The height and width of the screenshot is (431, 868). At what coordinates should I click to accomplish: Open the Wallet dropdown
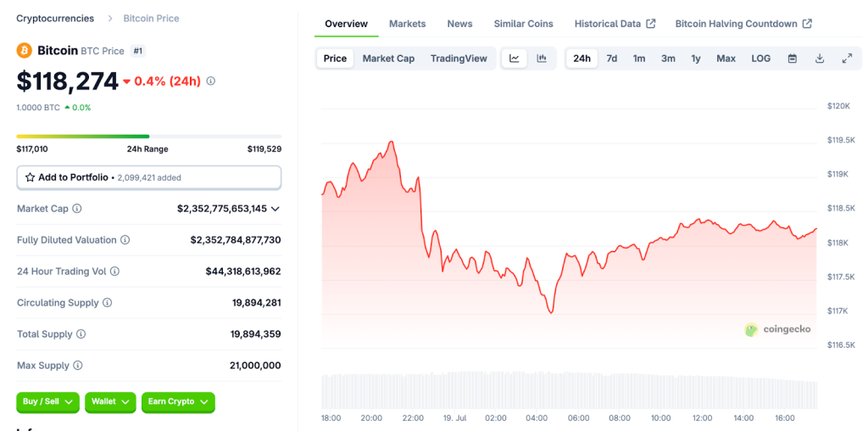[110, 402]
